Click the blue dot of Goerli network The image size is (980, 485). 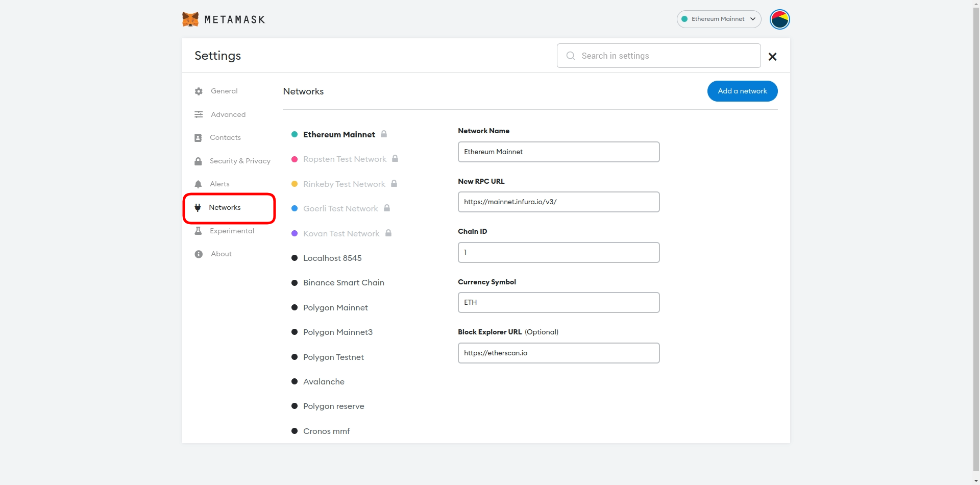(295, 208)
